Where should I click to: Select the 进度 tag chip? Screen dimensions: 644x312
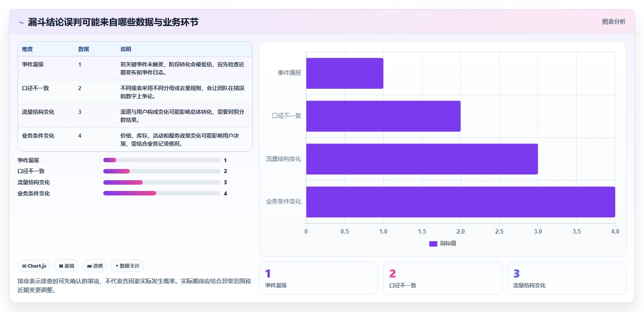pos(95,266)
